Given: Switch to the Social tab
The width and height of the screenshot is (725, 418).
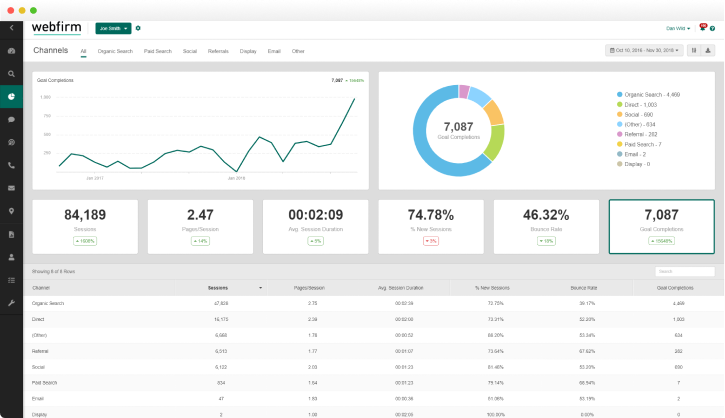Looking at the screenshot, I should (190, 51).
